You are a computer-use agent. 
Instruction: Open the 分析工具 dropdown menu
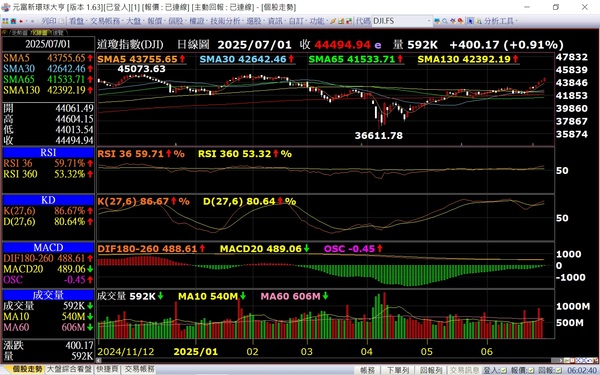[498, 21]
